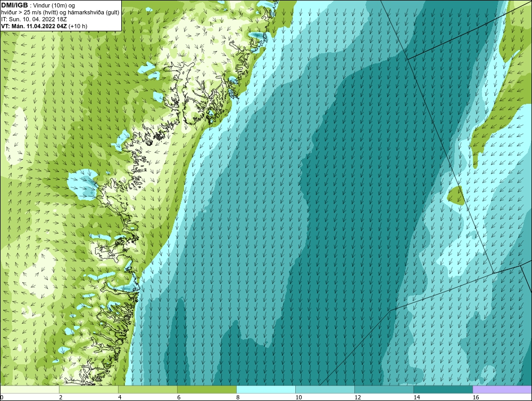Click the scale label '4'
This screenshot has height=401, width=532.
click(120, 397)
